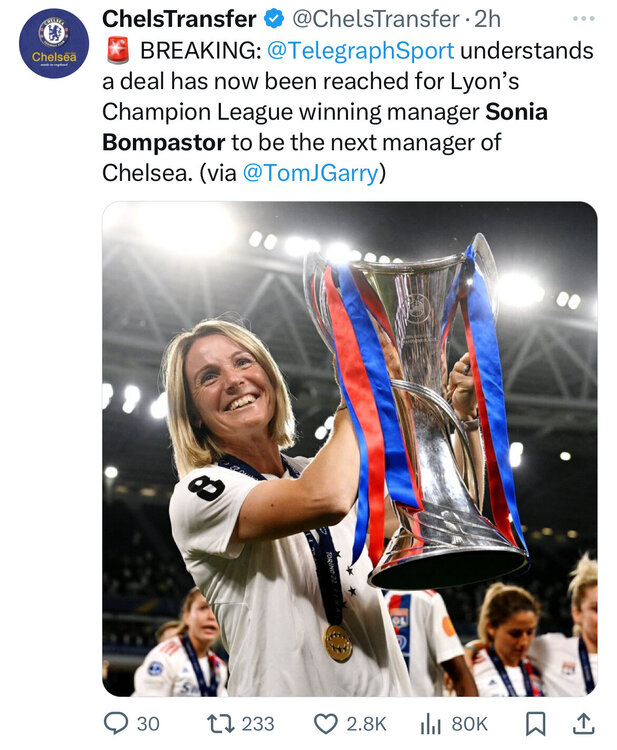Screen dimensions: 617x750
Task: Click the ChelsTransfer display name
Action: 179,19
